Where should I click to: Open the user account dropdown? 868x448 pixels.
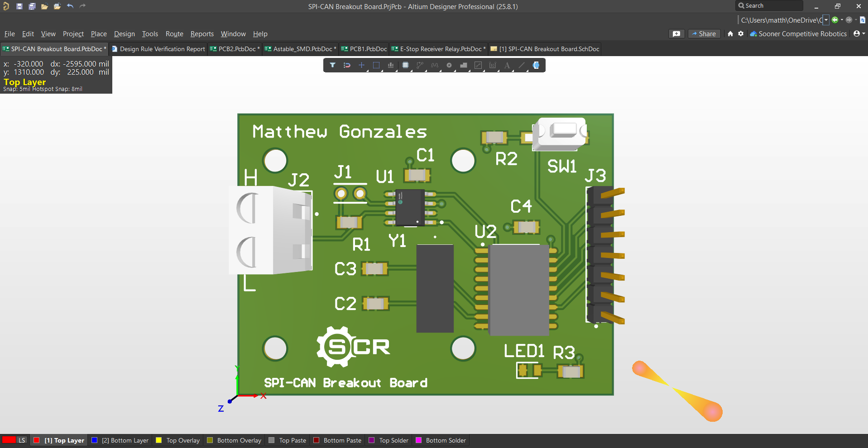click(859, 34)
